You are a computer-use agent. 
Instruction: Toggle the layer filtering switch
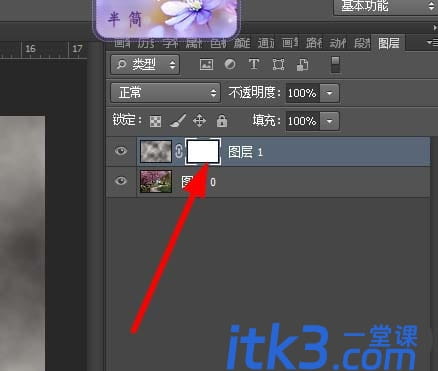[335, 65]
